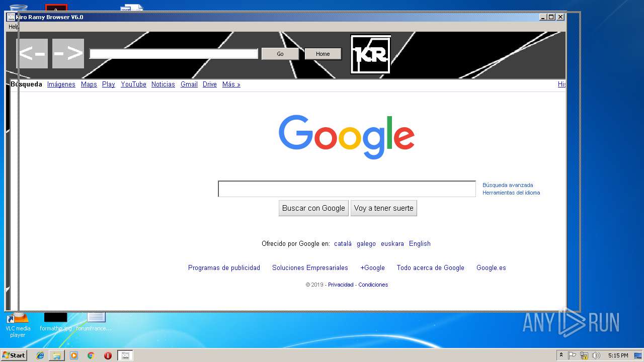The image size is (644, 362).
Task: Open Soluciones Empresariales link
Action: tap(310, 268)
